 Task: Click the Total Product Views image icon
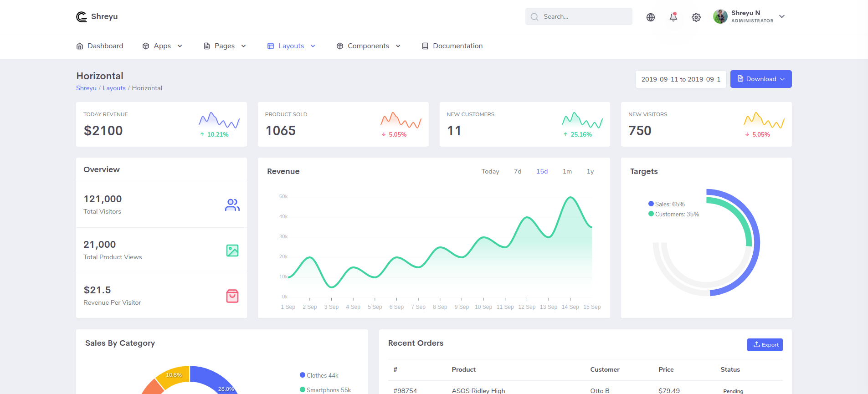tap(232, 251)
